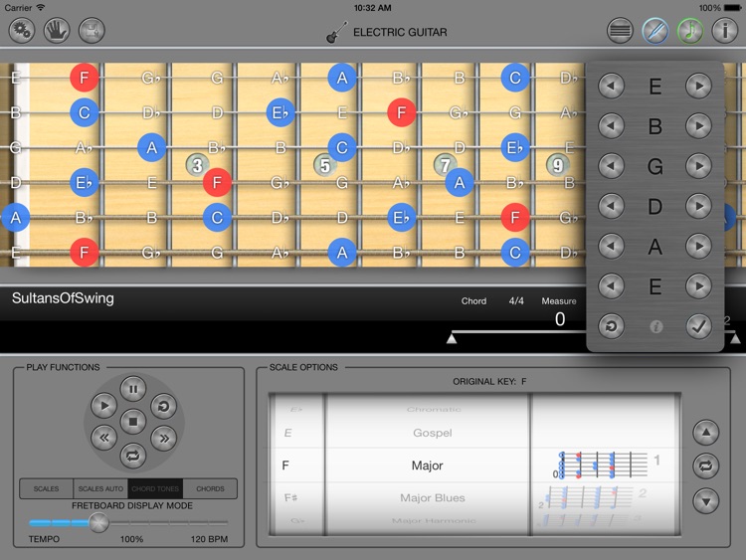Raise tuning of the top E string
Screen dimensions: 746x560
click(698, 87)
